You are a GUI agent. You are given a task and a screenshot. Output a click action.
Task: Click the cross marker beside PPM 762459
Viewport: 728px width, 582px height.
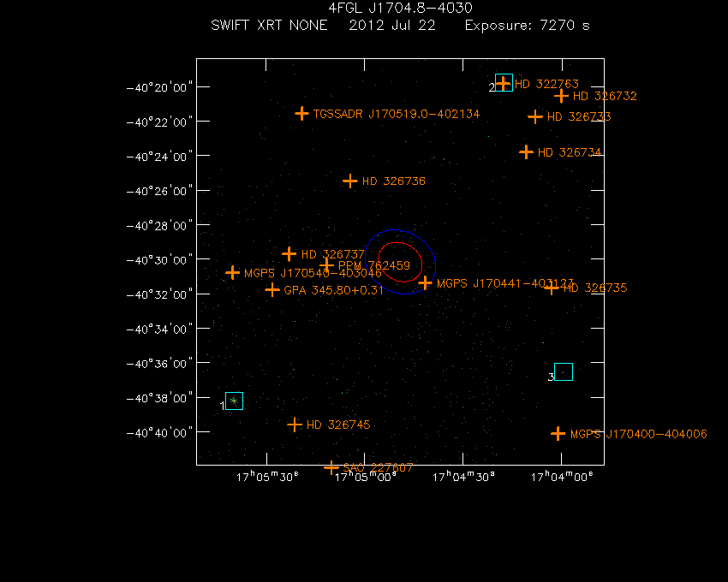tap(327, 265)
